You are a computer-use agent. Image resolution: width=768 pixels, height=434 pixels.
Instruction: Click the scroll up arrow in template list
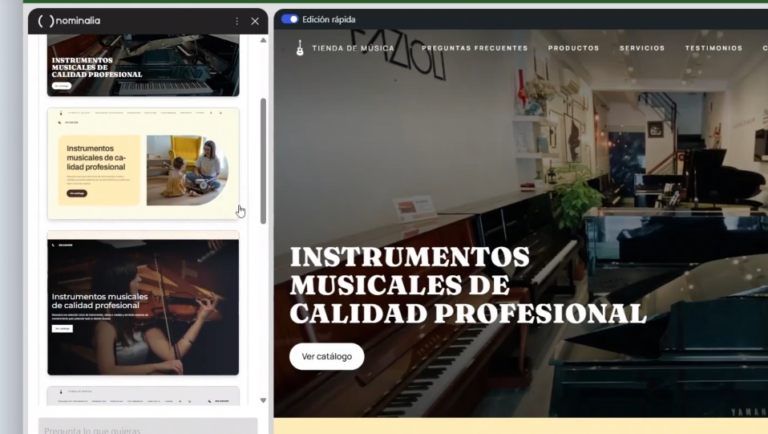coord(263,40)
